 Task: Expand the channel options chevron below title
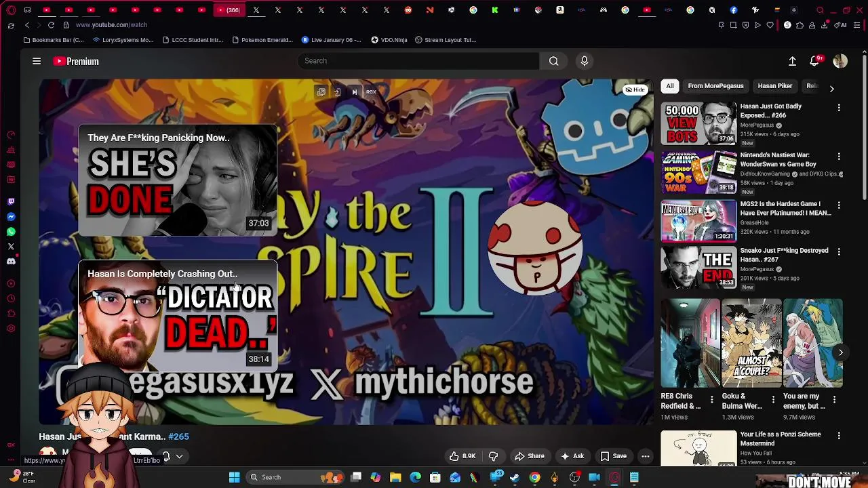pos(179,456)
